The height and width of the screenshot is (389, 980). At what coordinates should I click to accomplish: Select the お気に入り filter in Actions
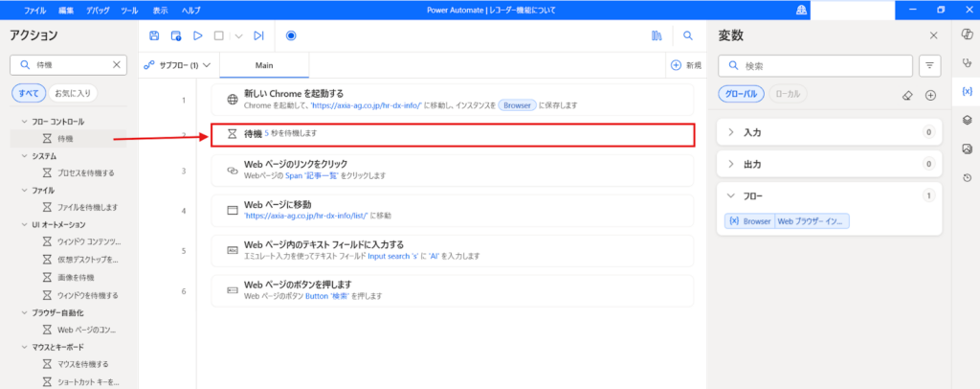pos(72,93)
